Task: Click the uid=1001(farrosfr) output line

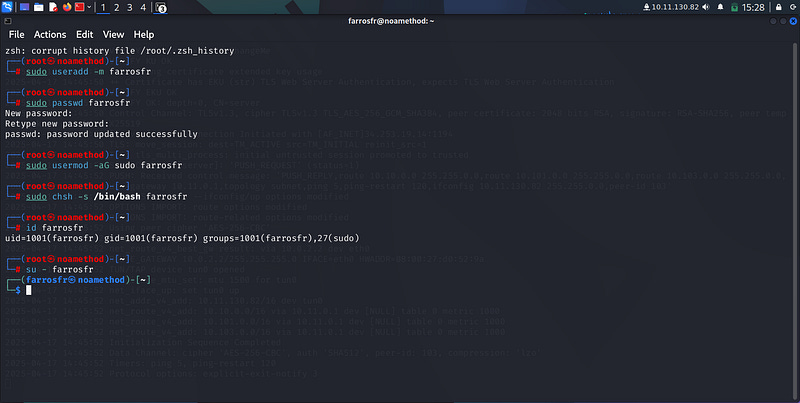Action: (182, 238)
